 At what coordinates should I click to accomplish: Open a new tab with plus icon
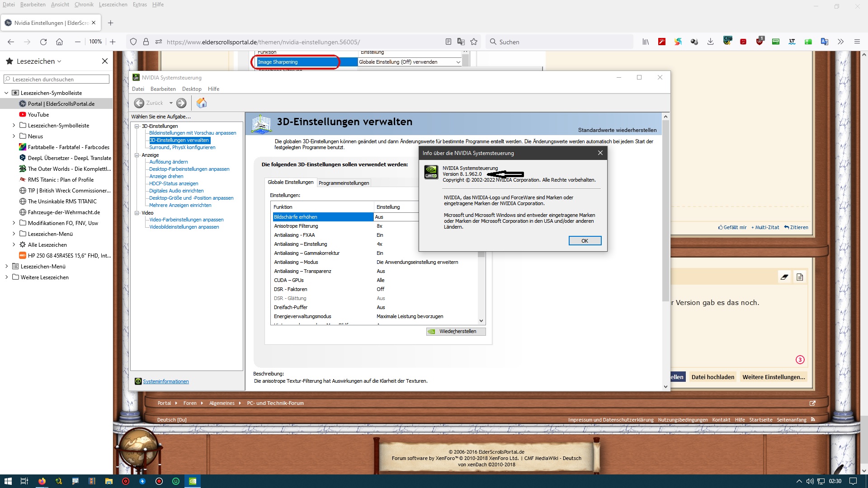click(x=110, y=23)
